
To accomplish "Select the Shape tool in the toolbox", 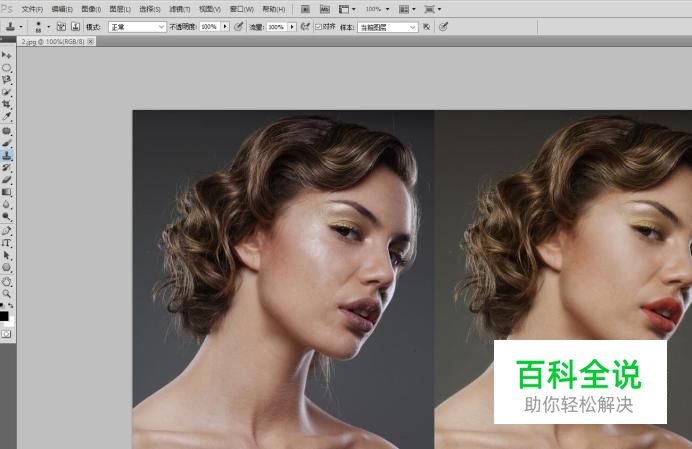I will point(6,268).
